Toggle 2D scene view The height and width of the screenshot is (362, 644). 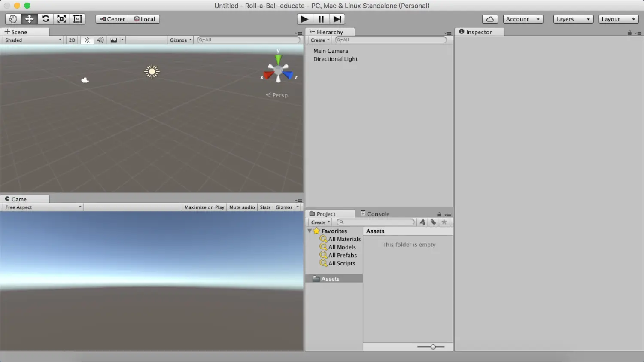(x=72, y=40)
